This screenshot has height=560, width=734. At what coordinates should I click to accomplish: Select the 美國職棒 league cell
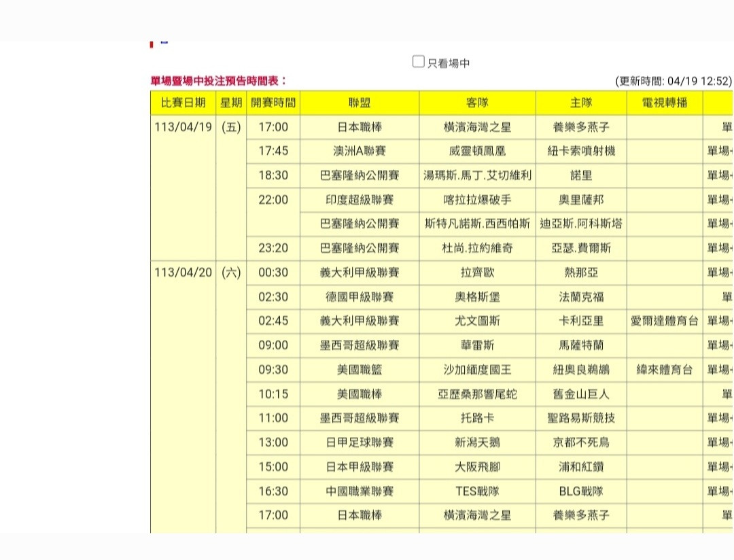click(x=360, y=393)
